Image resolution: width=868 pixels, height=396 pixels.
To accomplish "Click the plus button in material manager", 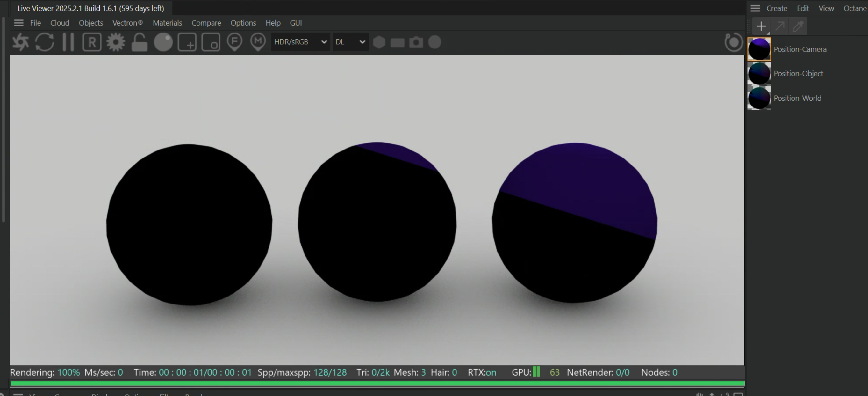I will 761,26.
